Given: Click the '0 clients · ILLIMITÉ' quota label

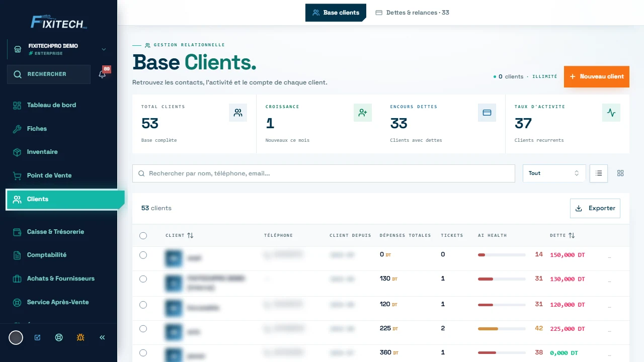Looking at the screenshot, I should pyautogui.click(x=525, y=76).
